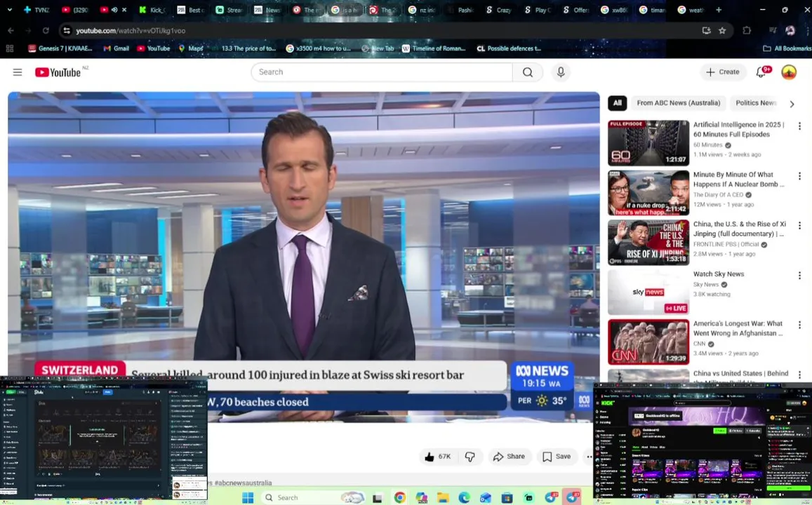Reload the current page
This screenshot has width=812, height=505.
pyautogui.click(x=46, y=31)
